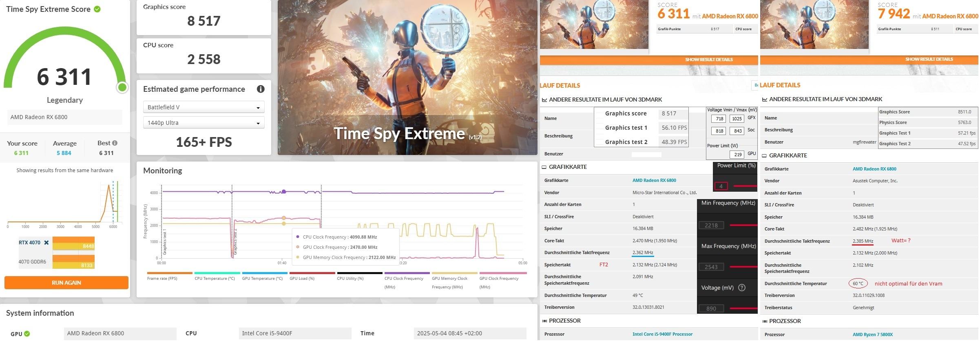The width and height of the screenshot is (980, 341).
Task: Click the Physics Score value 5763.0
Action: pos(965,122)
